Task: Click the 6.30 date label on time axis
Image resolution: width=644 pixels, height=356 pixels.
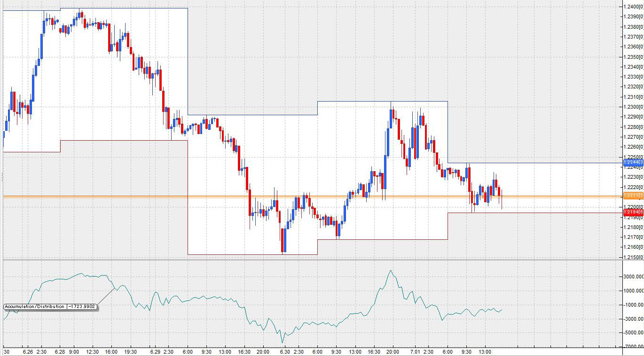Action: pos(285,352)
